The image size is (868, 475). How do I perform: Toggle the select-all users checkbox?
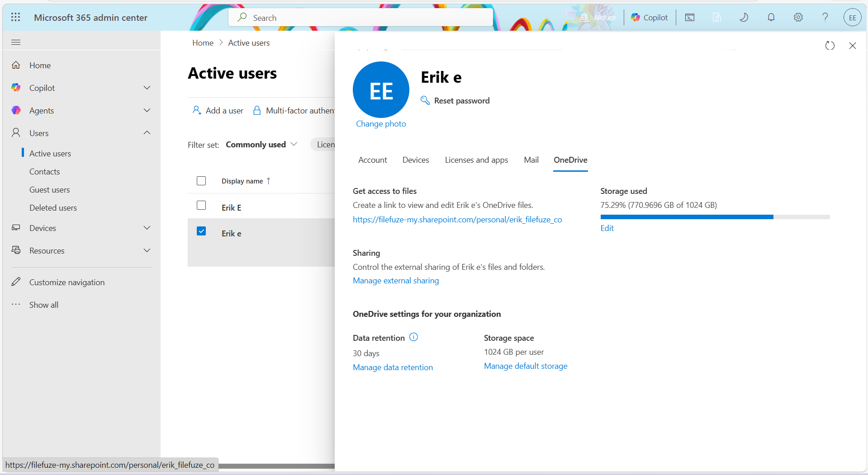[x=201, y=181]
